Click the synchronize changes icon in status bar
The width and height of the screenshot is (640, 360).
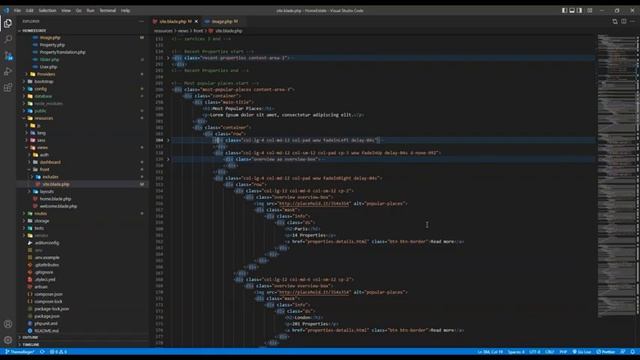coord(42,352)
